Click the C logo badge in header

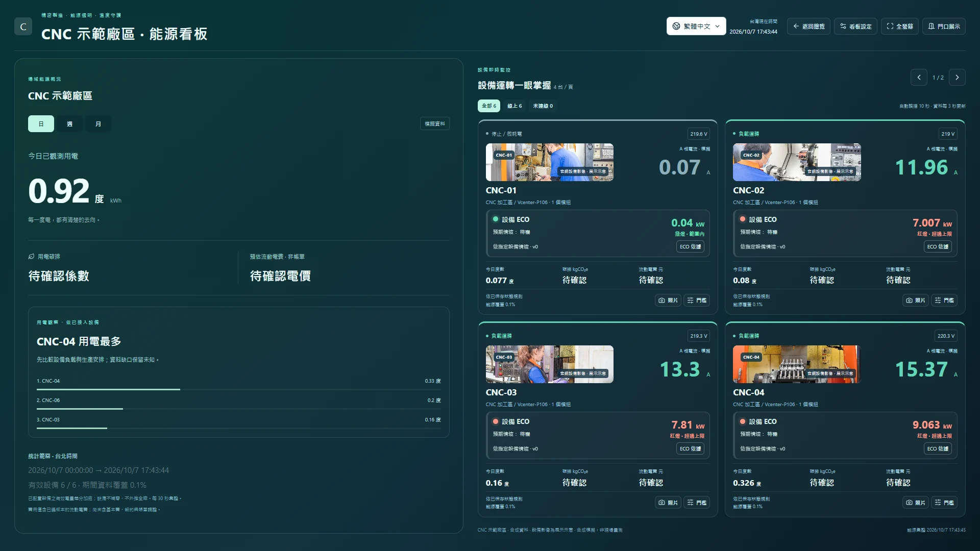[x=23, y=27]
